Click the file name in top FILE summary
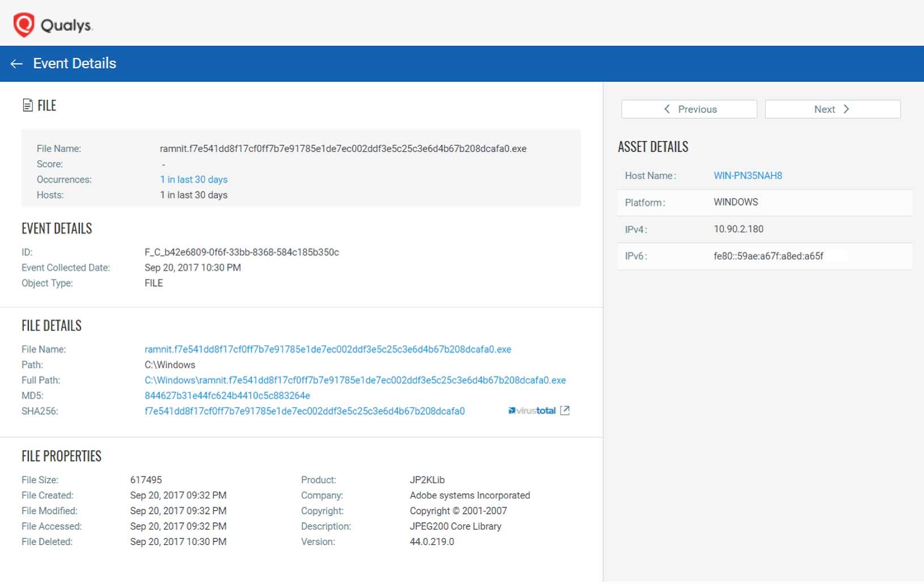 (343, 149)
